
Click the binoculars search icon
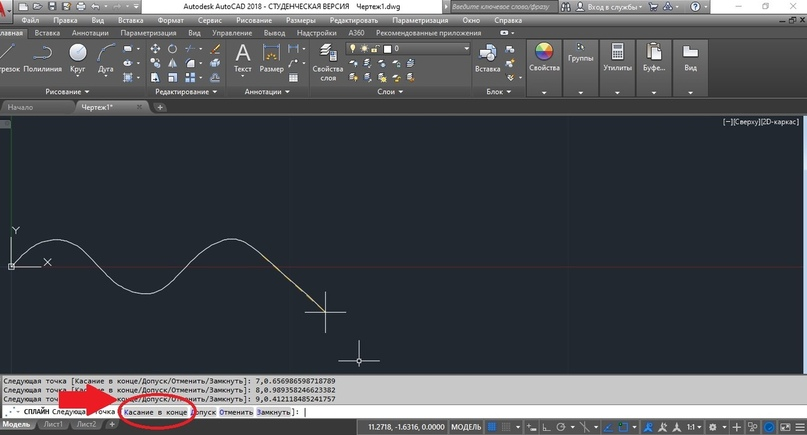(x=566, y=7)
